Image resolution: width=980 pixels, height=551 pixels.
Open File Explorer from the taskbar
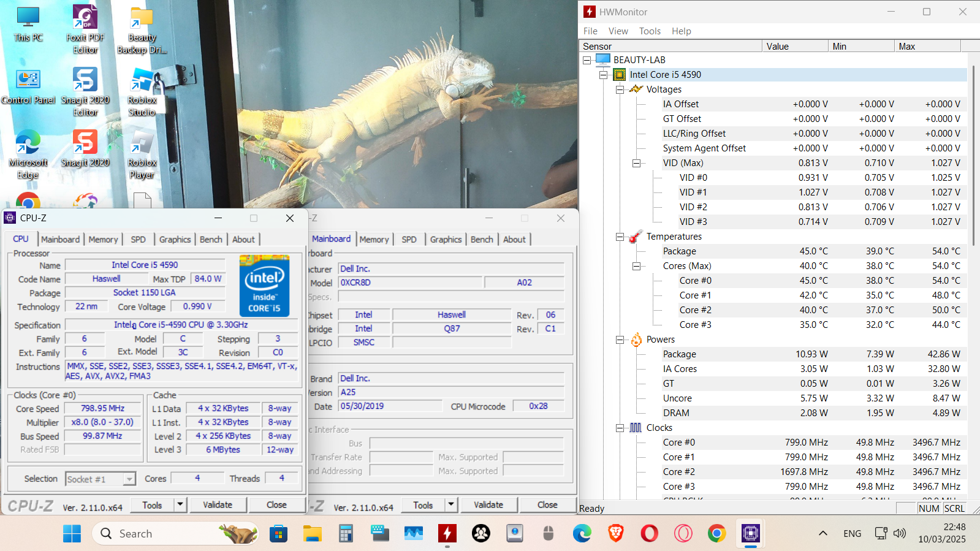click(313, 533)
